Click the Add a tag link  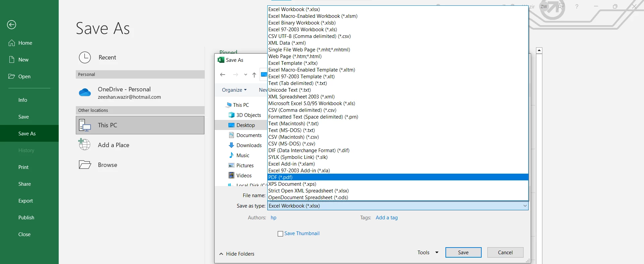[386, 218]
